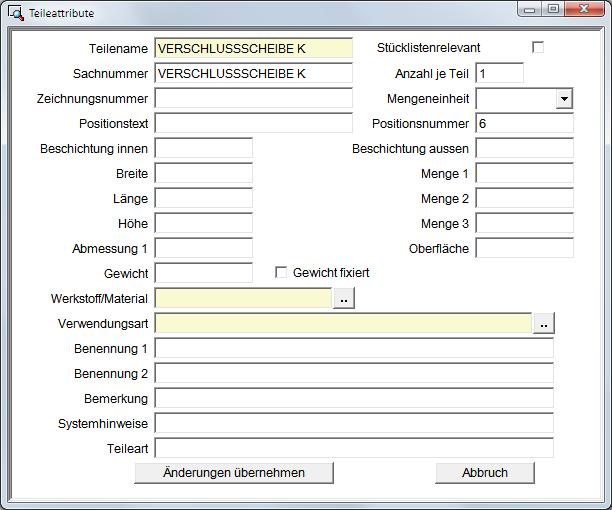Click the Positionsnummer field
This screenshot has height=510, width=612.
[524, 123]
